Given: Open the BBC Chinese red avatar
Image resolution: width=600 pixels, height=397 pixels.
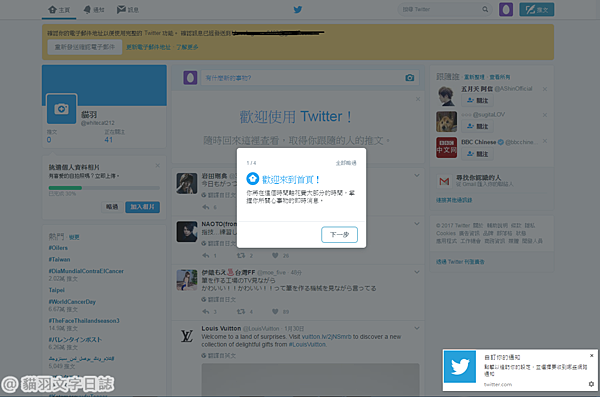Looking at the screenshot, I should point(446,147).
